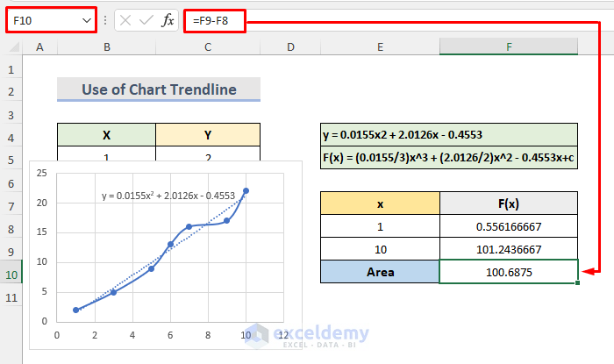
Task: Select the cell with value 101.2436667
Action: [x=509, y=249]
